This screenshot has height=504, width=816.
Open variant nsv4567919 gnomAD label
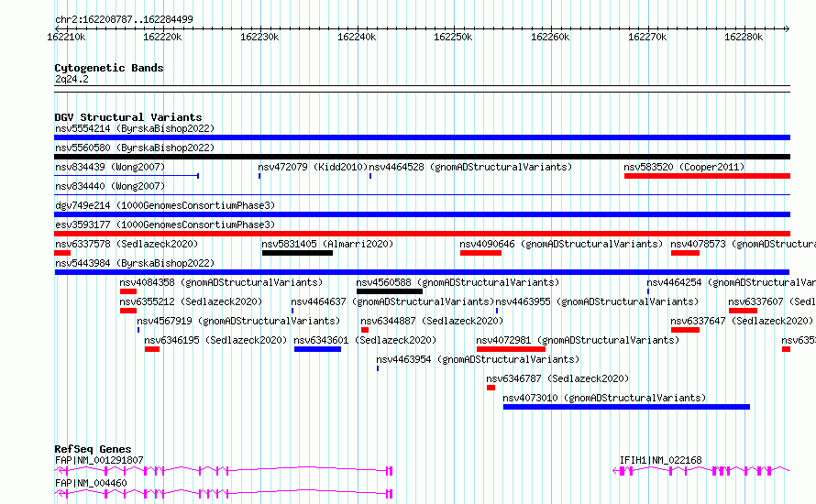[238, 321]
